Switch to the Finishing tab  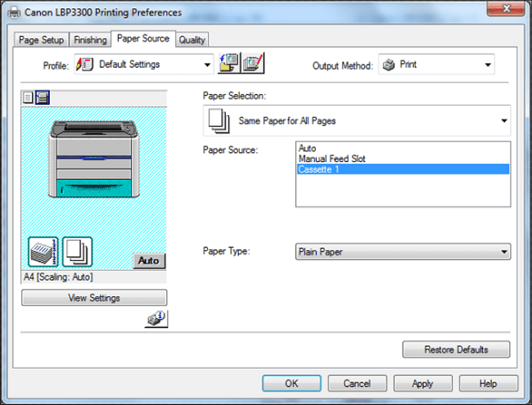tap(90, 40)
